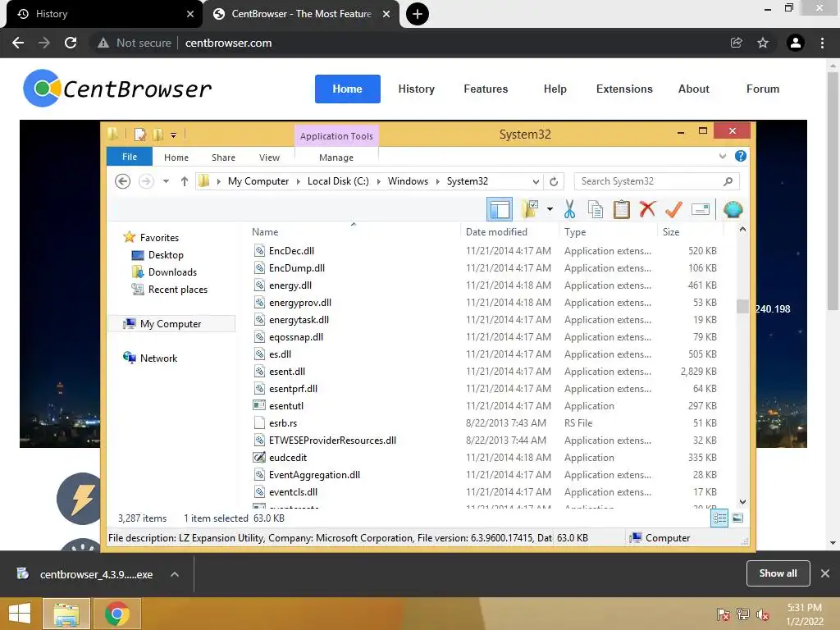Click the Classic Shell settings shell icon
This screenshot has width=840, height=630.
tap(733, 209)
